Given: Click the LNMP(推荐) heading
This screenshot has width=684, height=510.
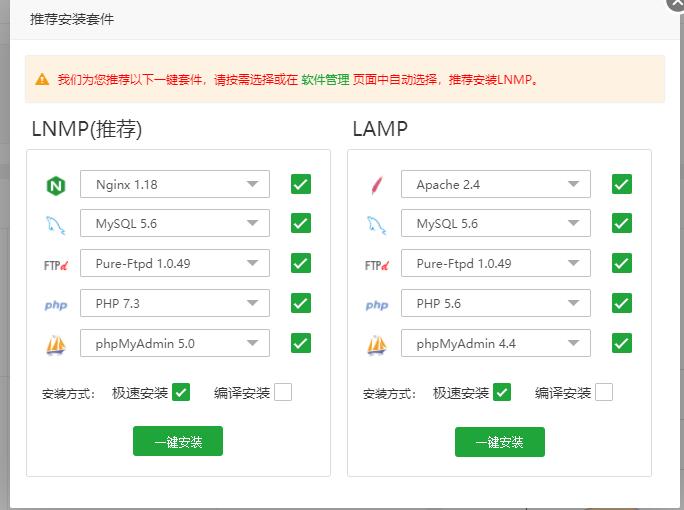Looking at the screenshot, I should (x=87, y=129).
